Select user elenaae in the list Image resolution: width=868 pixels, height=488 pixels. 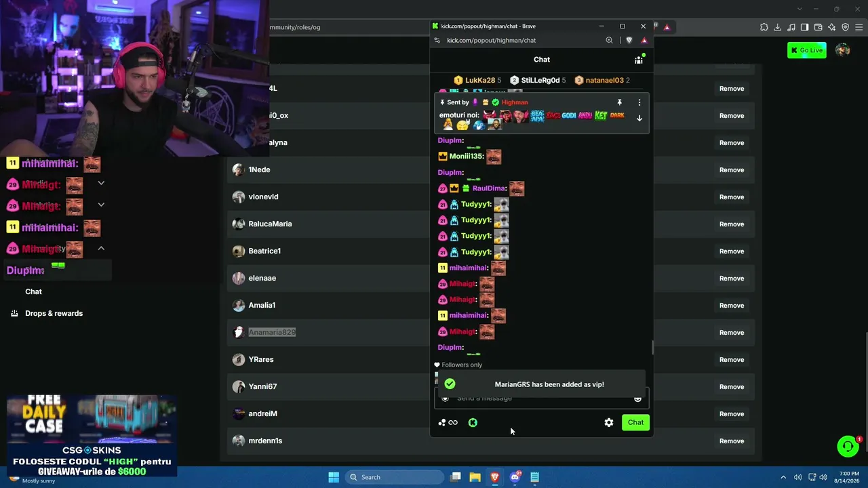pos(262,278)
